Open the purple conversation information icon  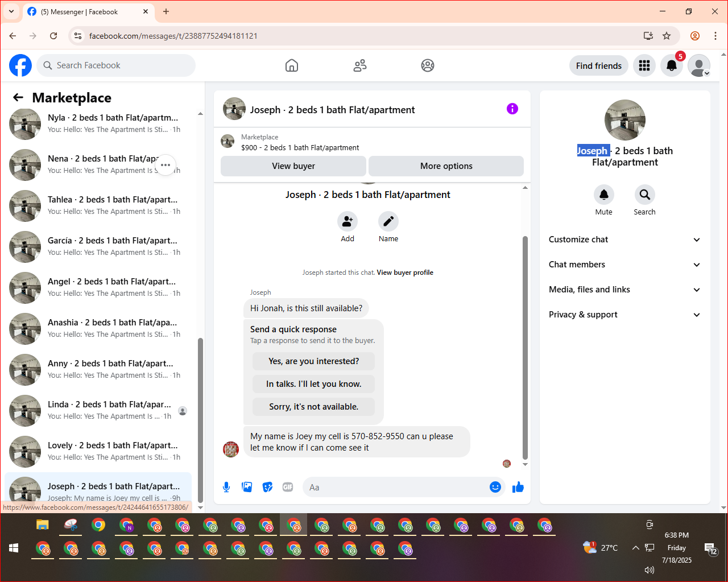[512, 109]
